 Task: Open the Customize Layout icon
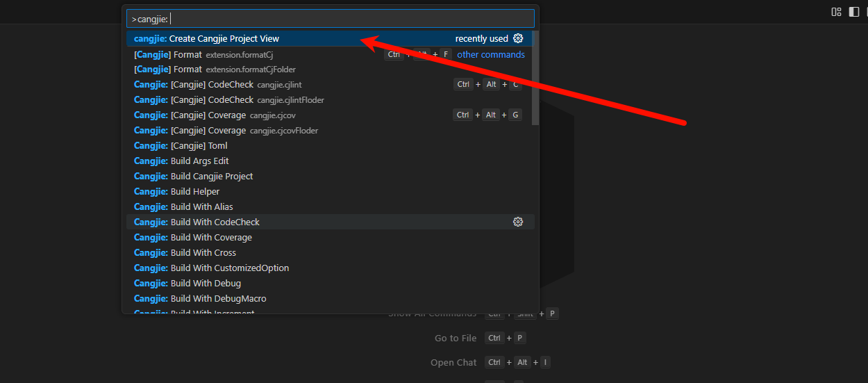coord(836,12)
